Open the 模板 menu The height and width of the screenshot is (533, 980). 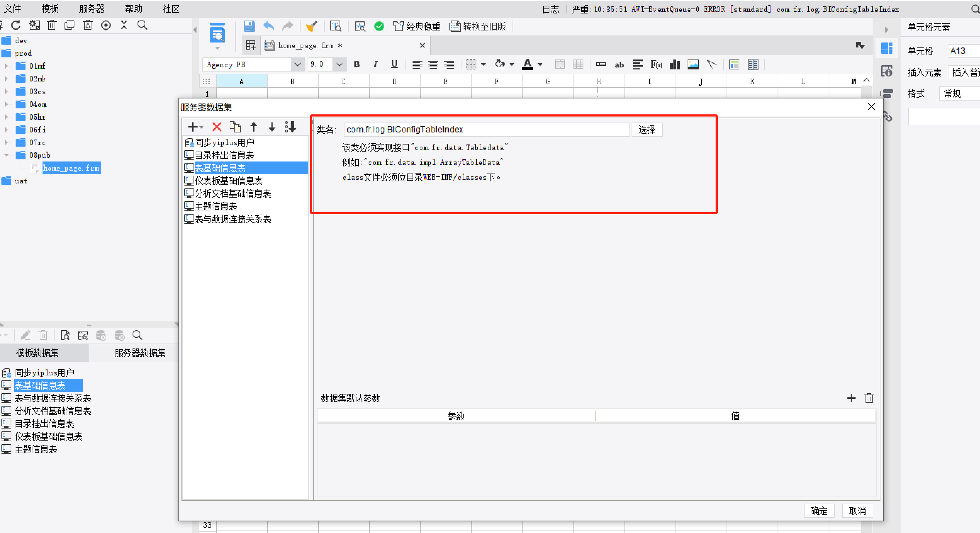pos(50,8)
